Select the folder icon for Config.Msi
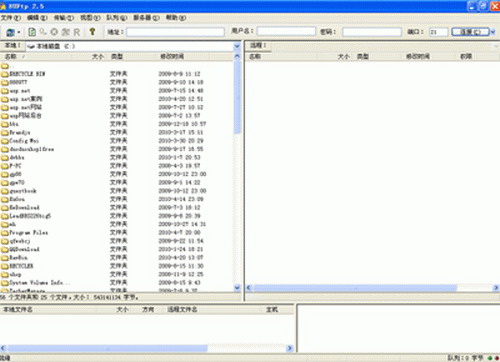The image size is (500, 362). (5, 141)
